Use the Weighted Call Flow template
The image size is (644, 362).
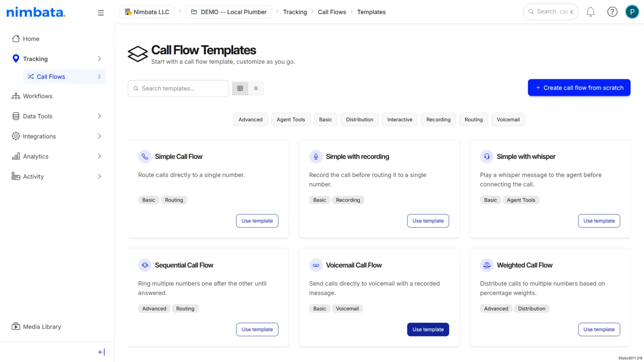(599, 329)
